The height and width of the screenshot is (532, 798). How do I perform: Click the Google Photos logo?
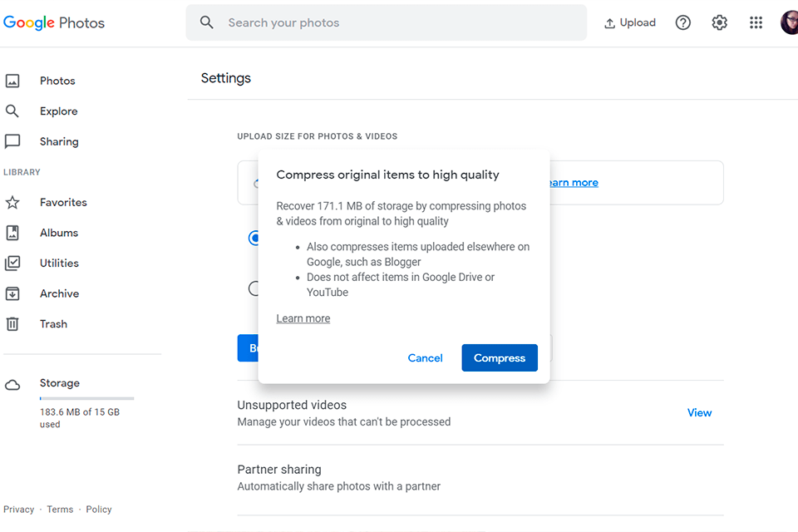click(53, 22)
